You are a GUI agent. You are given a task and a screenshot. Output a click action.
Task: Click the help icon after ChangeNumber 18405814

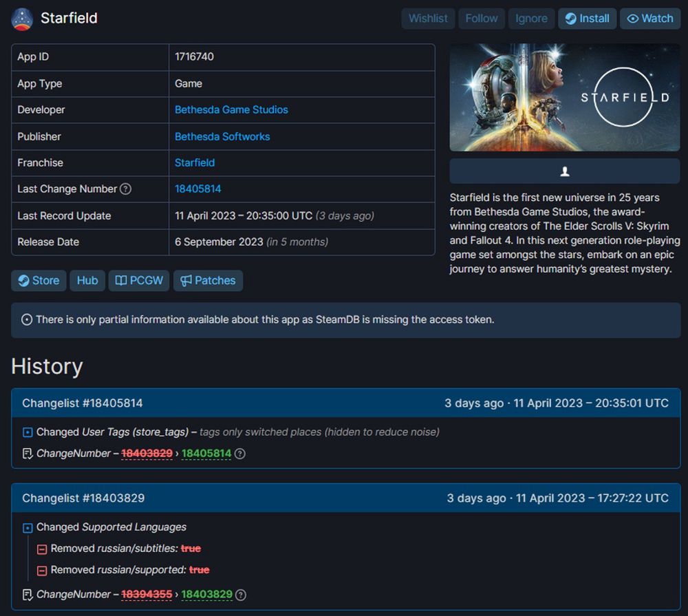click(239, 454)
